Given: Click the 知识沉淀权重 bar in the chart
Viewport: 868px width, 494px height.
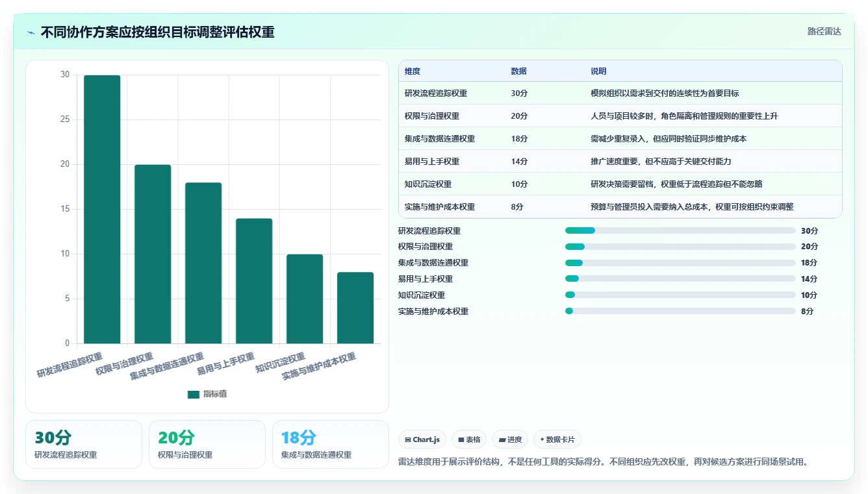Looking at the screenshot, I should (305, 299).
